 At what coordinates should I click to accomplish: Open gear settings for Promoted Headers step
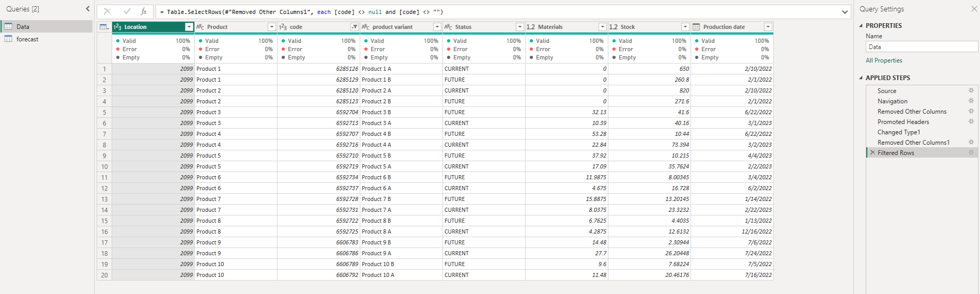click(x=971, y=121)
